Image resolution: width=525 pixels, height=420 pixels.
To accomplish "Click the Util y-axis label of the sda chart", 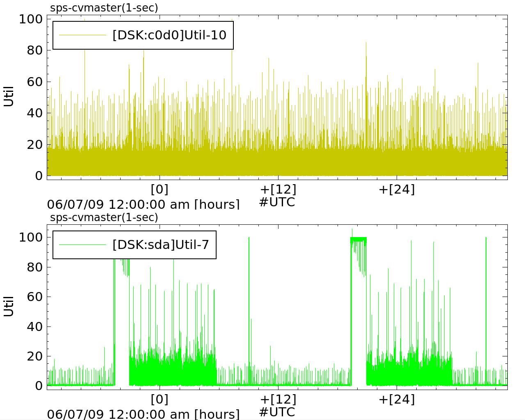I will pyautogui.click(x=9, y=306).
